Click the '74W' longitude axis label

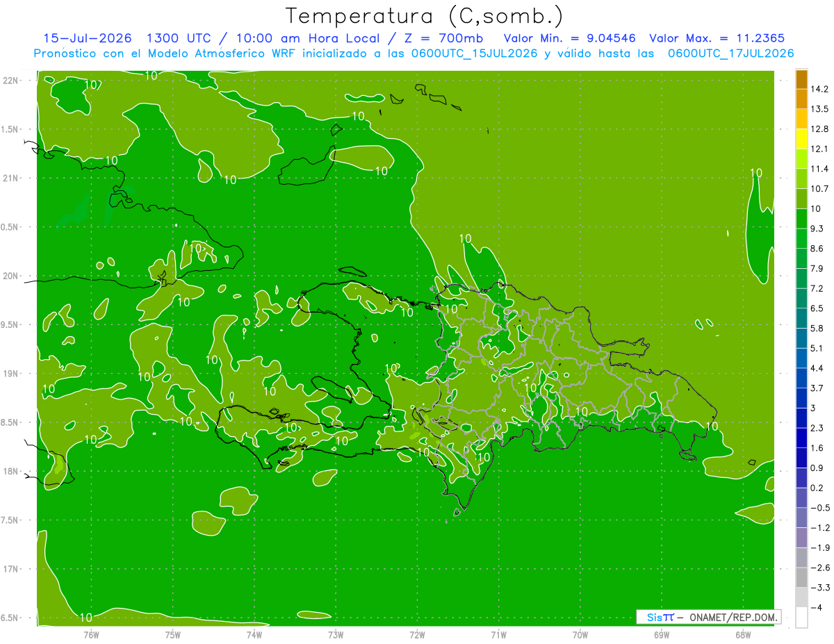click(x=254, y=635)
